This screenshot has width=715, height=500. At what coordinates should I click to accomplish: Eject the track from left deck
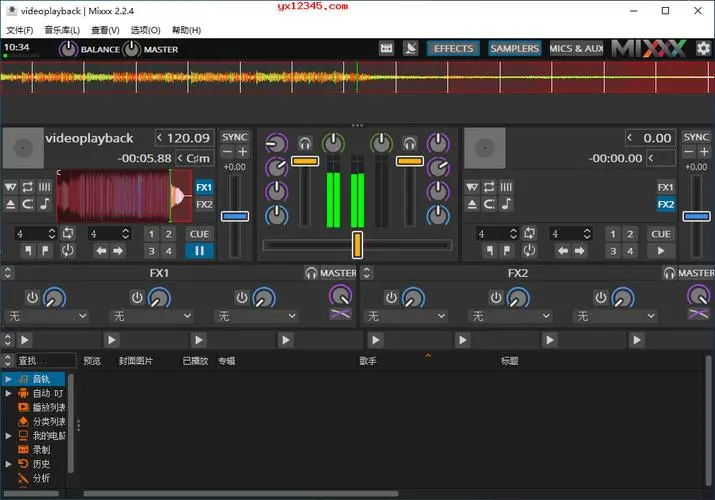pyautogui.click(x=11, y=204)
